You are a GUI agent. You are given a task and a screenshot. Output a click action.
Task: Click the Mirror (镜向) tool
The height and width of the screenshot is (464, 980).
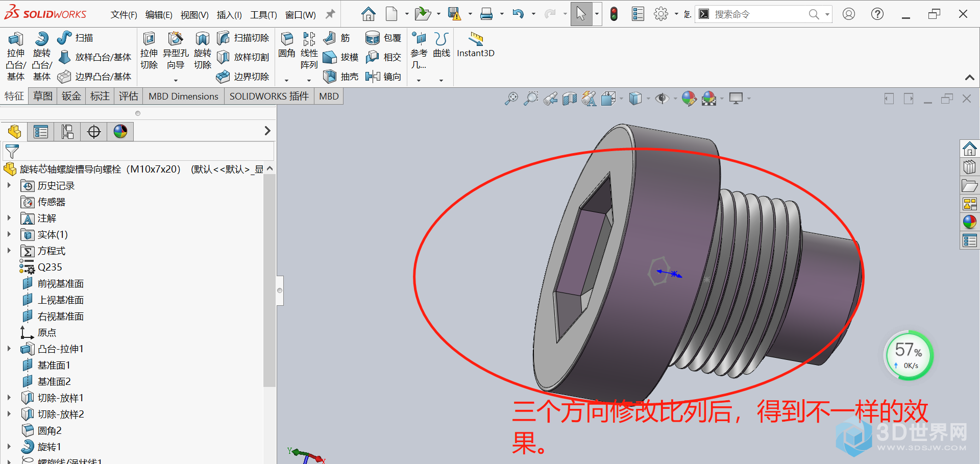click(x=383, y=77)
